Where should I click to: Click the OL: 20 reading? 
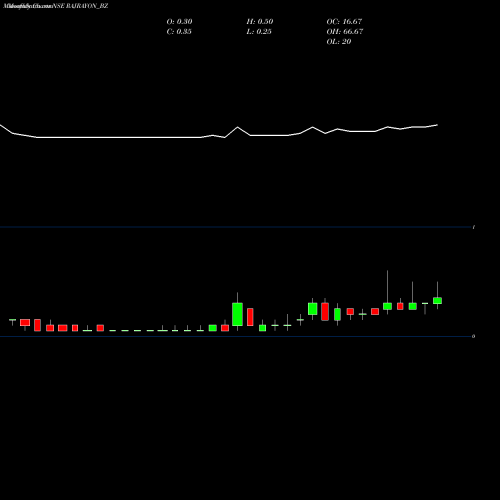[339, 42]
